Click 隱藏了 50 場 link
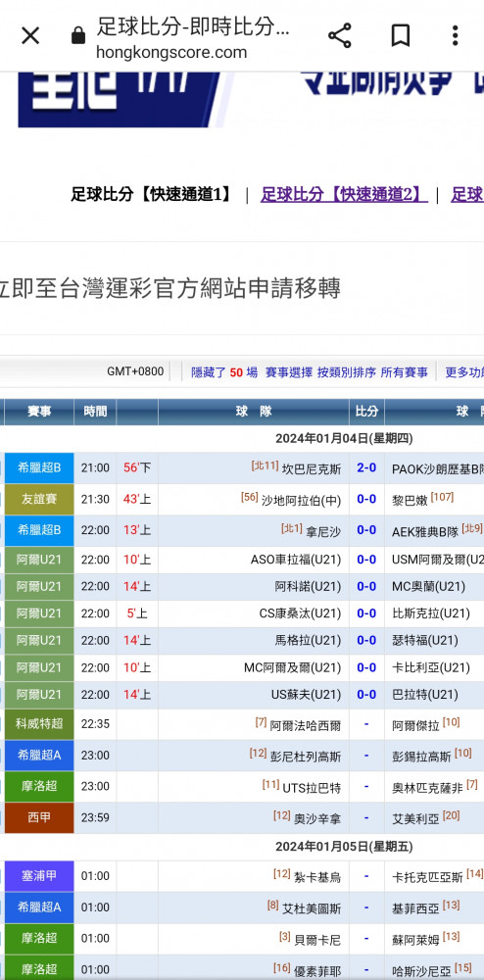 (x=224, y=372)
